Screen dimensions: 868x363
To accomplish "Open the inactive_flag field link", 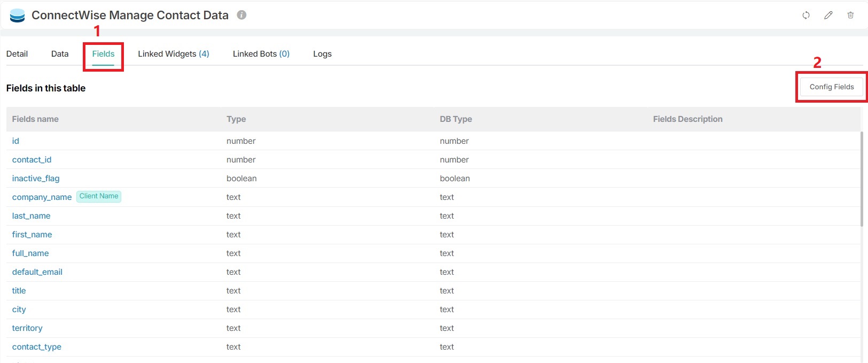I will [36, 179].
